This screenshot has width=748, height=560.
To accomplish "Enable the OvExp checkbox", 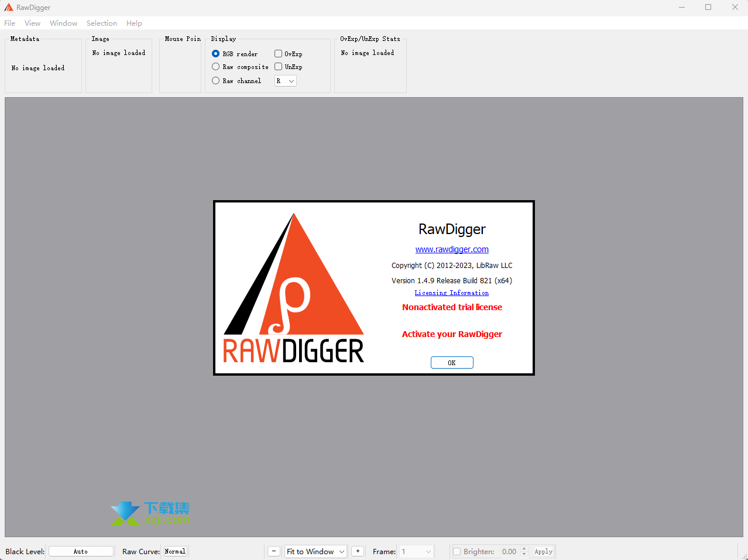I will click(x=279, y=53).
